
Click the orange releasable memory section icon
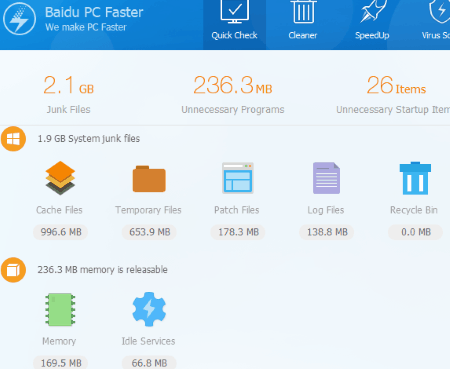tap(13, 270)
